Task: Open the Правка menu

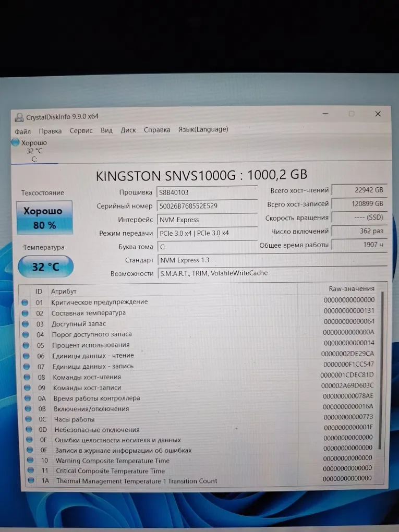Action: coord(50,131)
